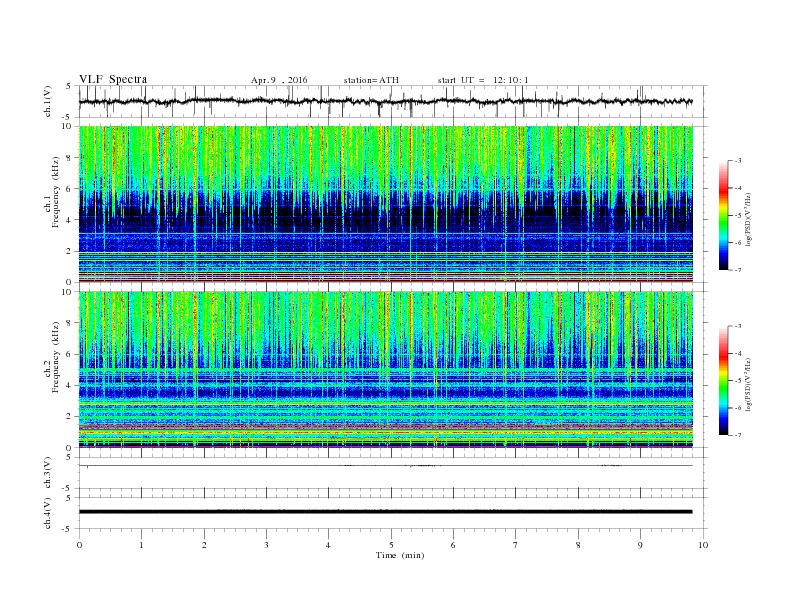
Task: Click the "4" kHz tick of ch.2 spectrogram
Action: click(69, 385)
